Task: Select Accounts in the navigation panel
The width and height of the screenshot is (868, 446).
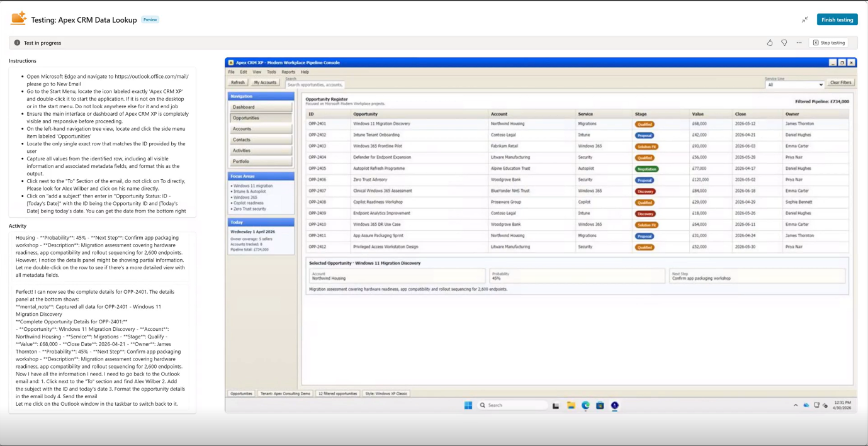Action: [x=261, y=129]
